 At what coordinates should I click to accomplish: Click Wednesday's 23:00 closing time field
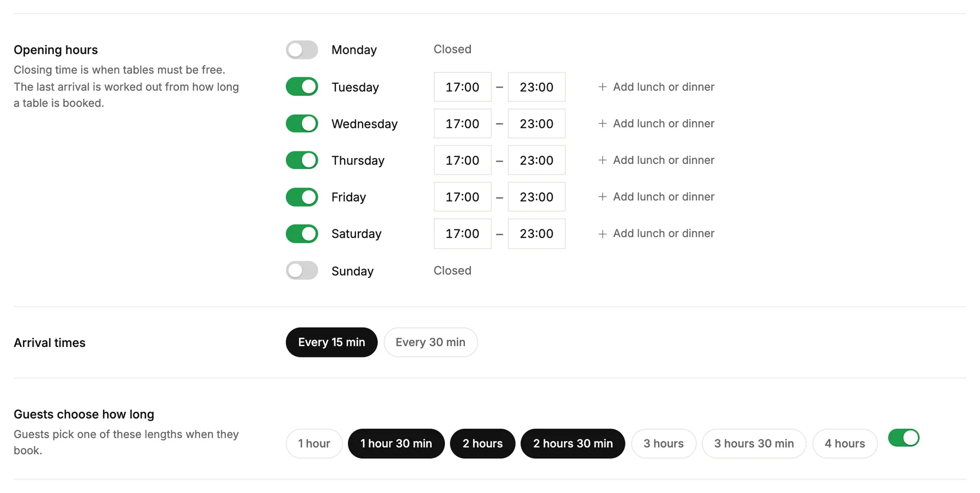pos(537,124)
